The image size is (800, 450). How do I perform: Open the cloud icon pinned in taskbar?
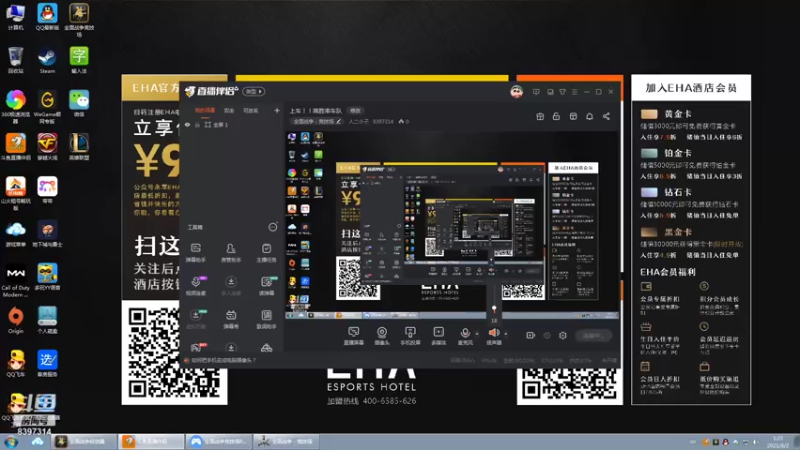click(37, 441)
